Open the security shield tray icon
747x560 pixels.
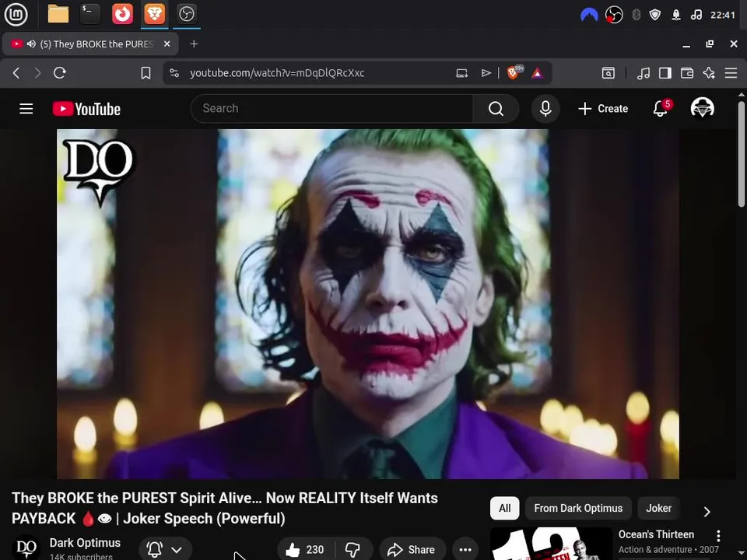point(655,15)
